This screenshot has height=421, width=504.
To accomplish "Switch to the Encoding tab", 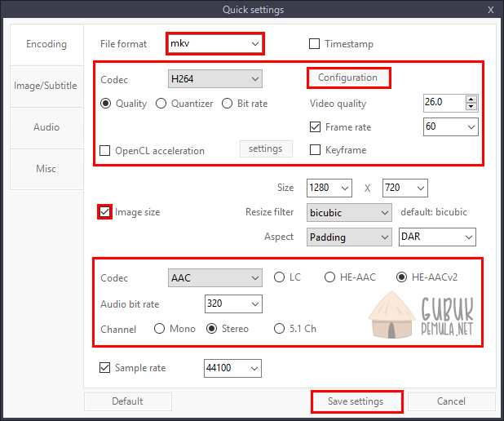I will [47, 44].
